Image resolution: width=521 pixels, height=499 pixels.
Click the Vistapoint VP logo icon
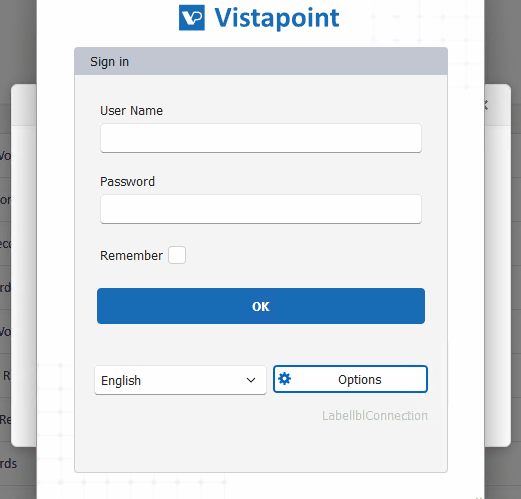click(x=192, y=18)
